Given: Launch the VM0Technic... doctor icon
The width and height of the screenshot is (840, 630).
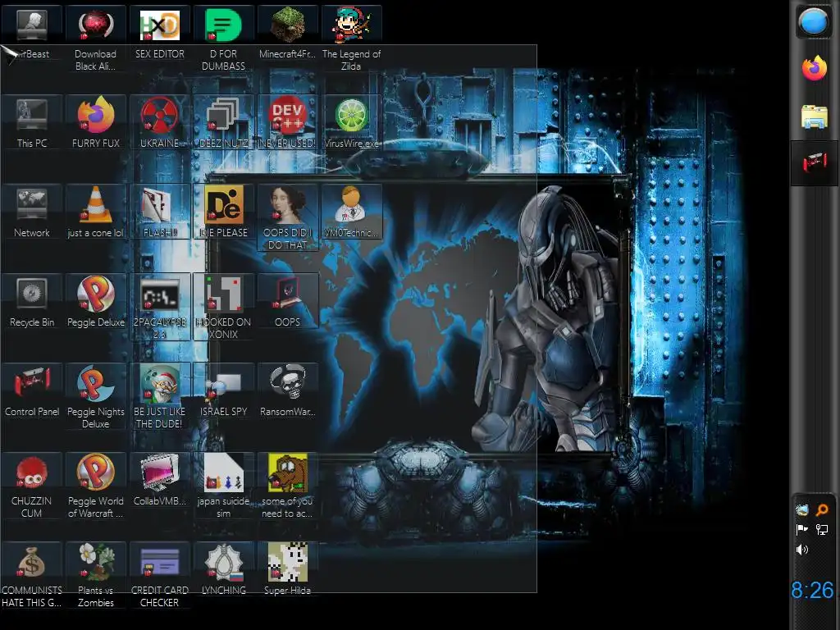Looking at the screenshot, I should 351,204.
